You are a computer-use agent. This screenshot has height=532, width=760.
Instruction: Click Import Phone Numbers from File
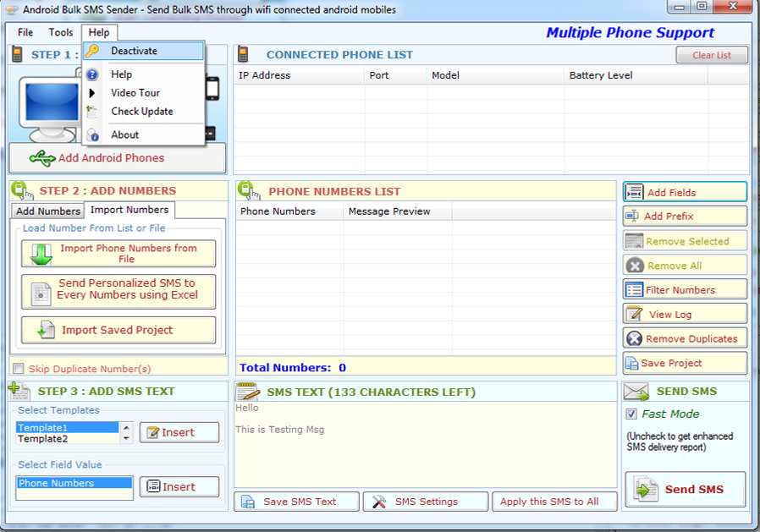(118, 254)
